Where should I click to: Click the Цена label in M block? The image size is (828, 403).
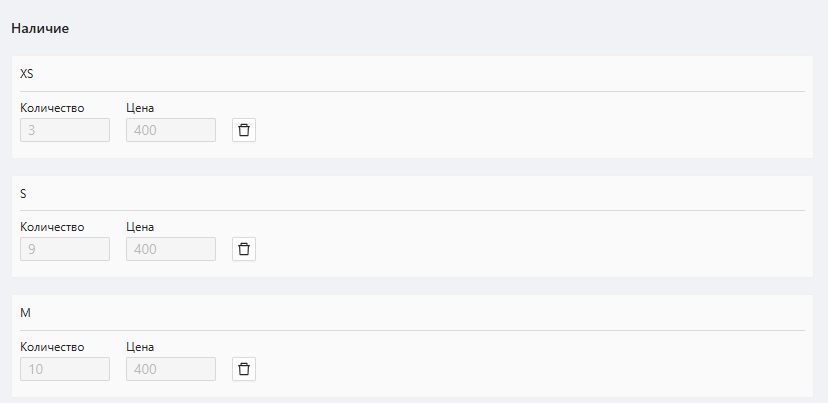(x=140, y=347)
